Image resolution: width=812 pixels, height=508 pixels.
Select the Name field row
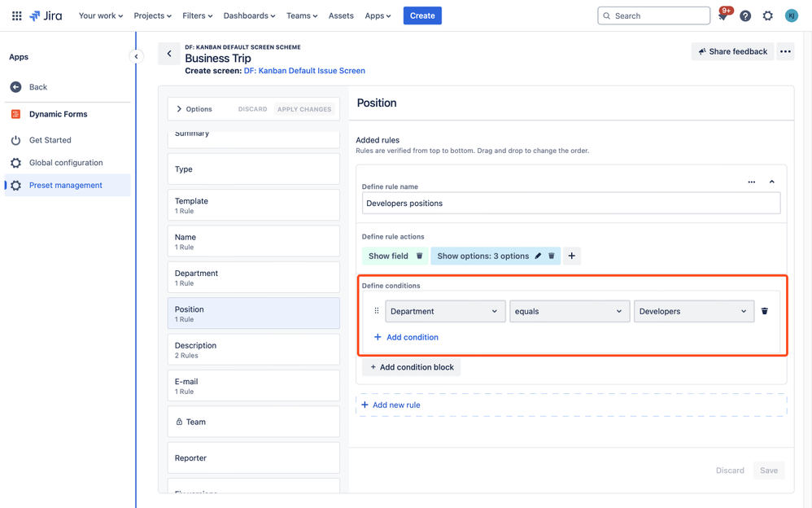click(x=253, y=241)
